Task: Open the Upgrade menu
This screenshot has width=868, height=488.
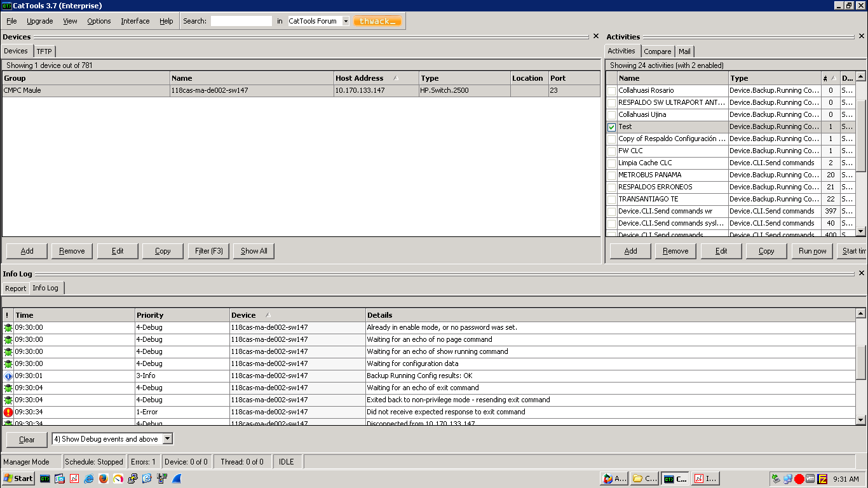Action: [40, 21]
